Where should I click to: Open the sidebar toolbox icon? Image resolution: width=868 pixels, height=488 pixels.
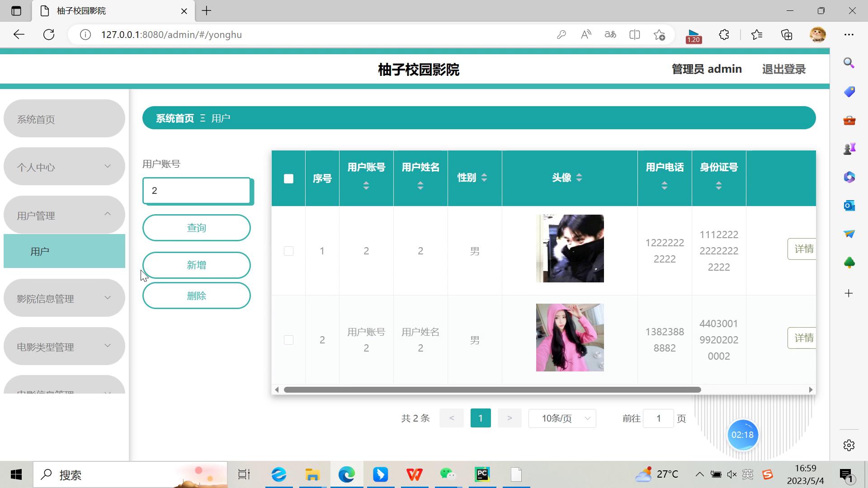[x=849, y=120]
